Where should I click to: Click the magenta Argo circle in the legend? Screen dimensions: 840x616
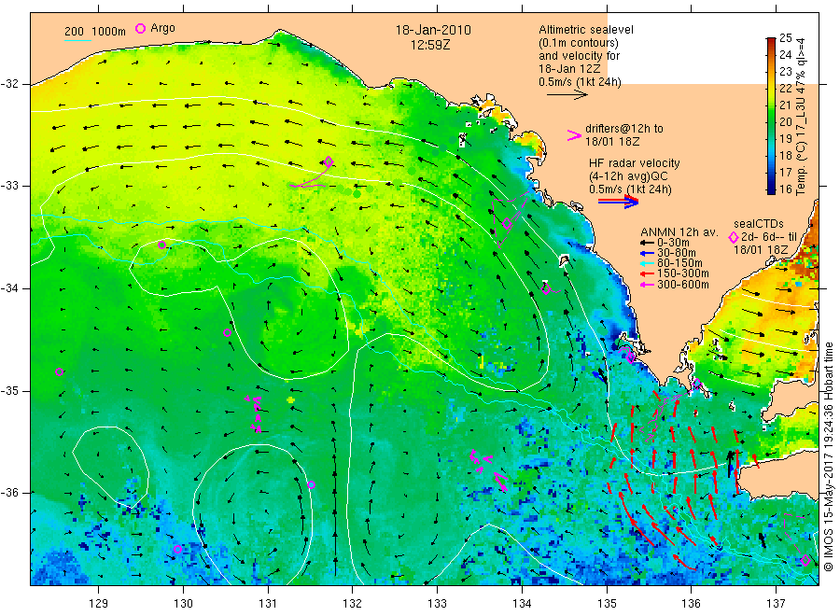click(x=140, y=28)
